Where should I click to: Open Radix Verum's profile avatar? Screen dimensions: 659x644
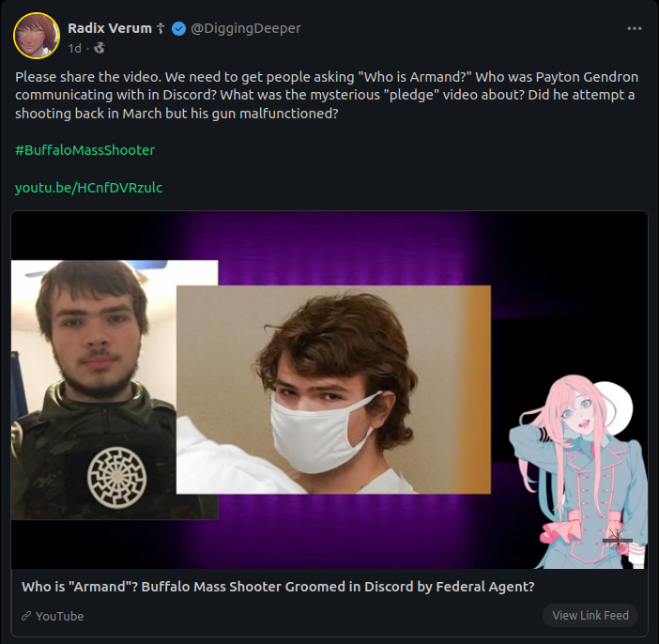37,36
